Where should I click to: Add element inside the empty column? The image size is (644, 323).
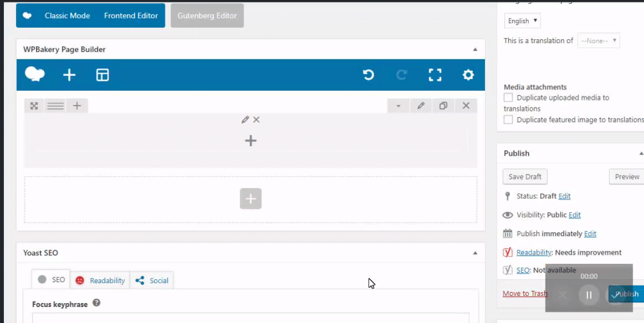pos(251,141)
